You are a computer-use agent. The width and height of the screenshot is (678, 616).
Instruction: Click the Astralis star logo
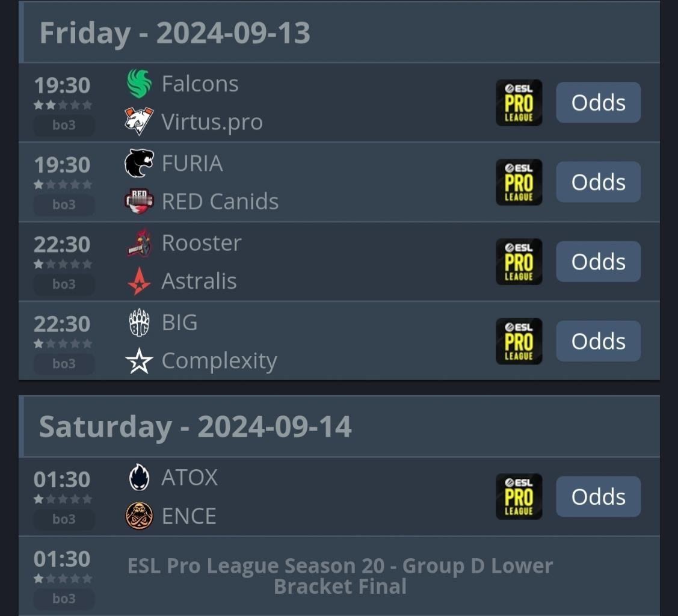[x=139, y=281]
